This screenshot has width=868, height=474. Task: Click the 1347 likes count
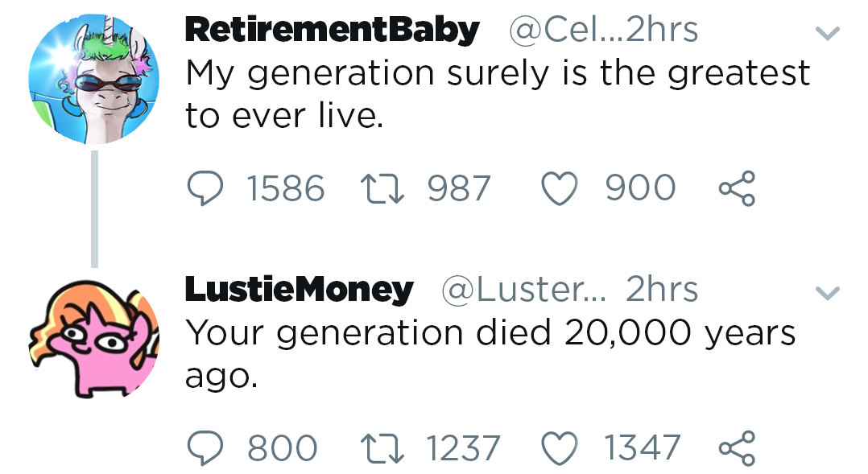pos(643,448)
